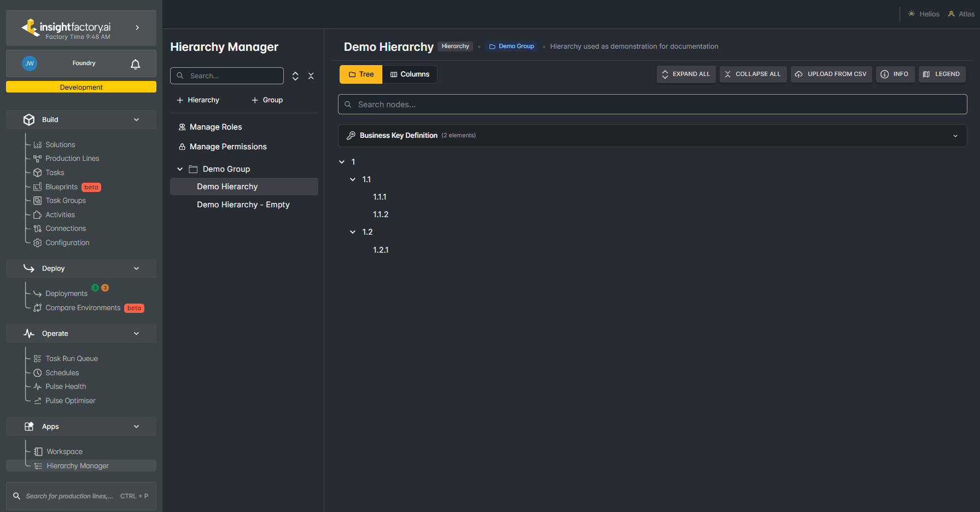Switch to Helios theme
Viewport: 980px width, 512px height.
click(x=924, y=14)
